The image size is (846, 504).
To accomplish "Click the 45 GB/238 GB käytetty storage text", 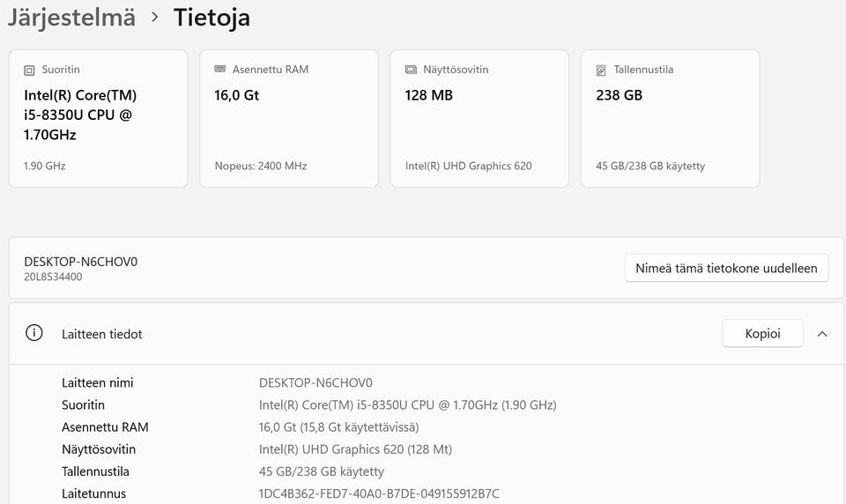I will pos(649,166).
